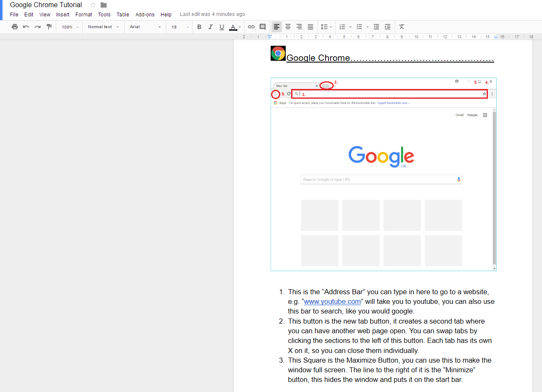Image resolution: width=542 pixels, height=392 pixels.
Task: Open the Help menu
Action: point(166,14)
